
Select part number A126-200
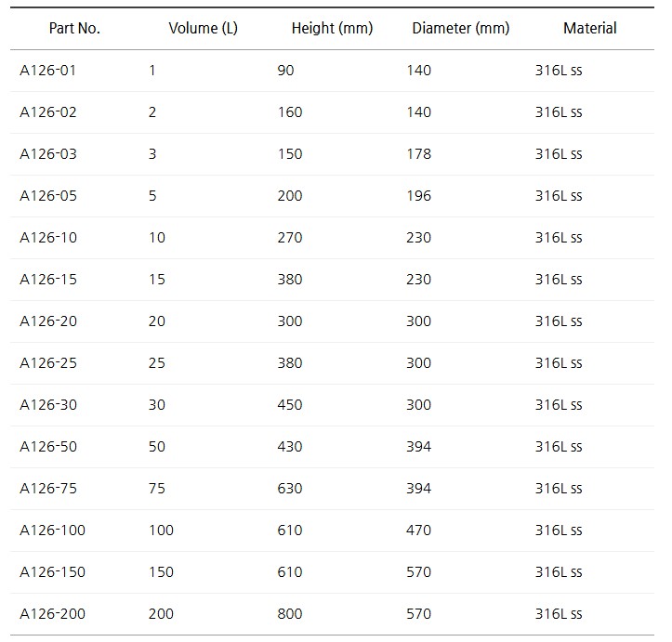(52, 614)
